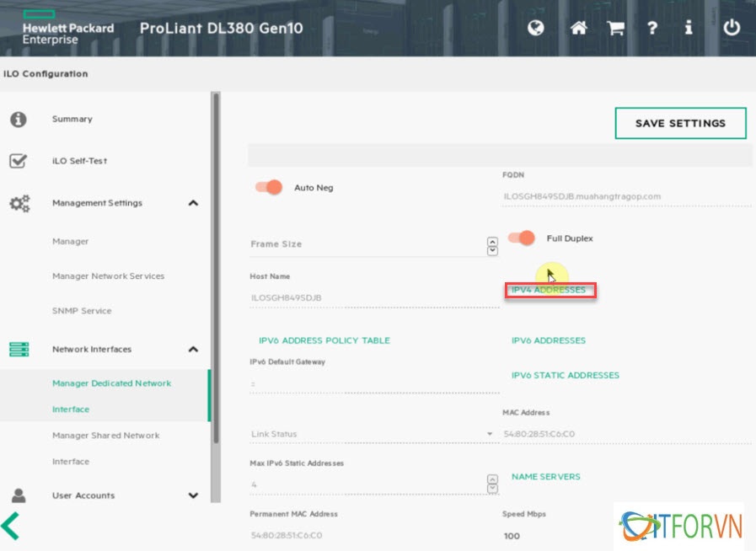Image resolution: width=756 pixels, height=551 pixels.
Task: Select Manager Network Services menu item
Action: coord(108,276)
